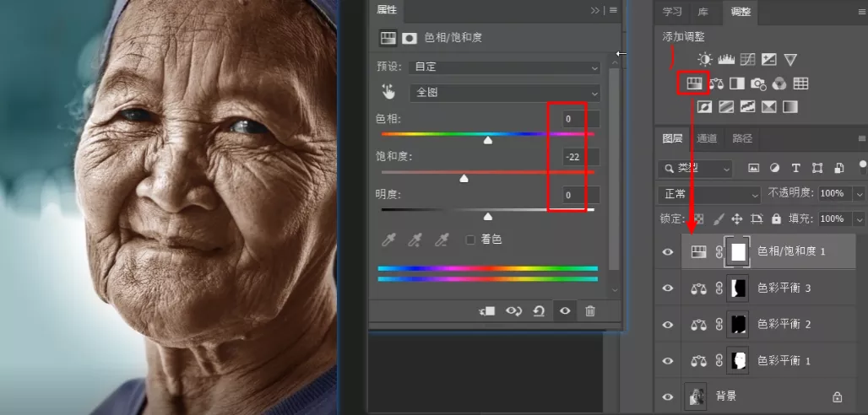Click the 色相 value field

[581, 119]
